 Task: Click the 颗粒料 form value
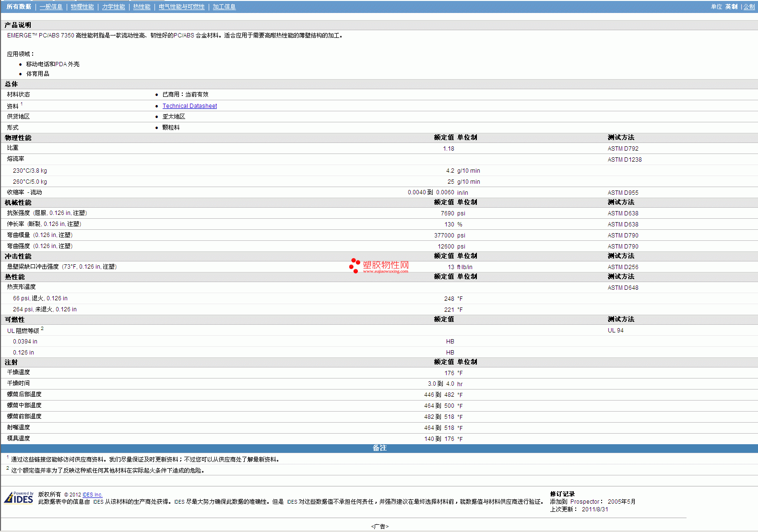click(x=171, y=128)
